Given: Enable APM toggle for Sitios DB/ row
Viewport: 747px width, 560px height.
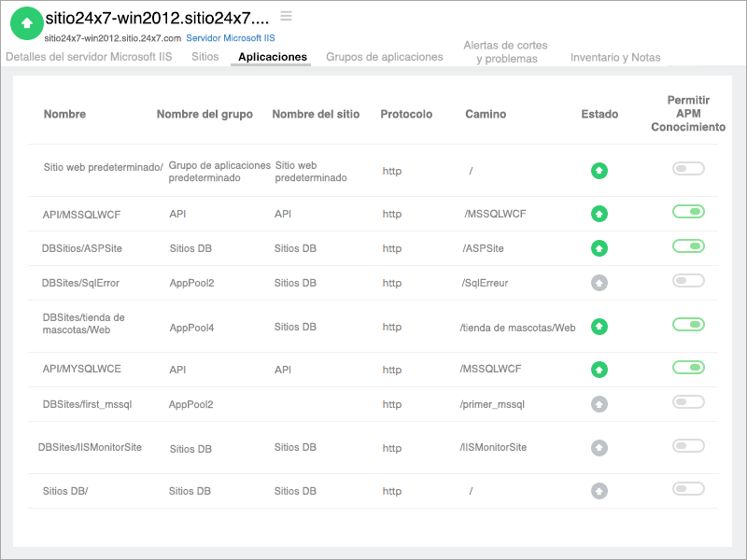Looking at the screenshot, I should [x=688, y=489].
